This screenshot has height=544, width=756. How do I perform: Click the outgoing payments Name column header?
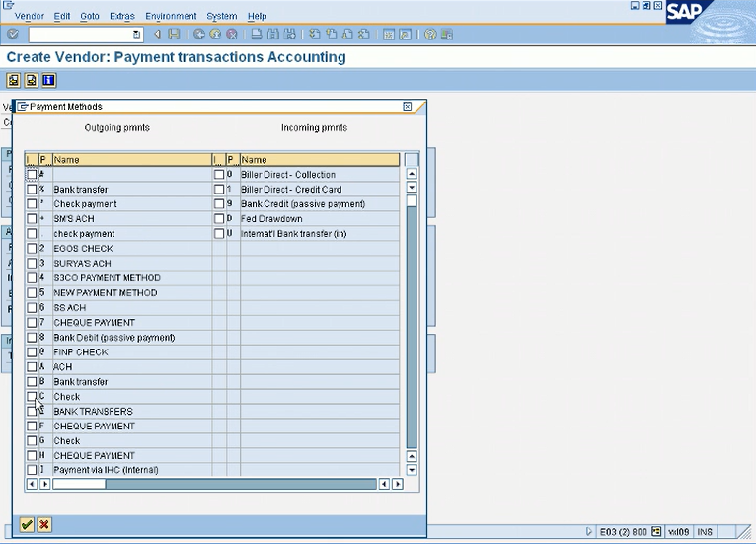[132, 160]
